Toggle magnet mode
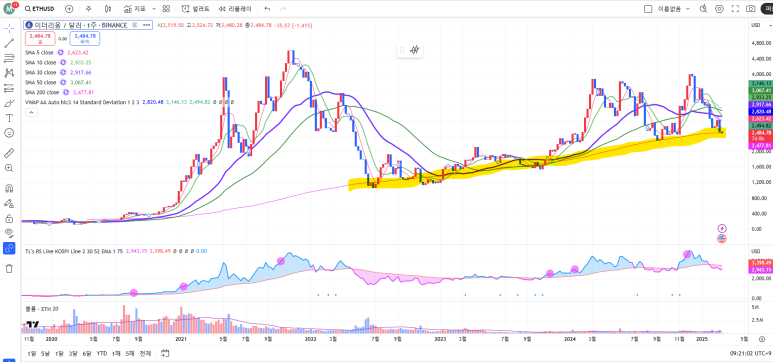Viewport: 773px width, 362px height. point(9,188)
